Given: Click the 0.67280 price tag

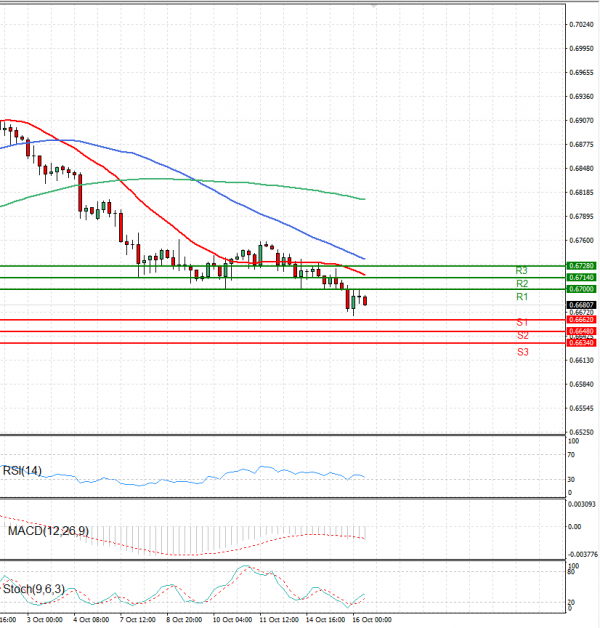Looking at the screenshot, I should (x=582, y=266).
